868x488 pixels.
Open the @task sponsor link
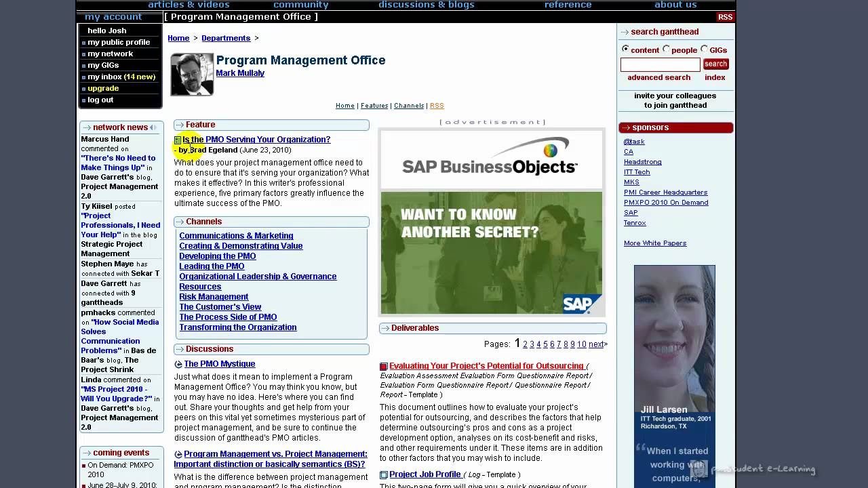tap(634, 142)
